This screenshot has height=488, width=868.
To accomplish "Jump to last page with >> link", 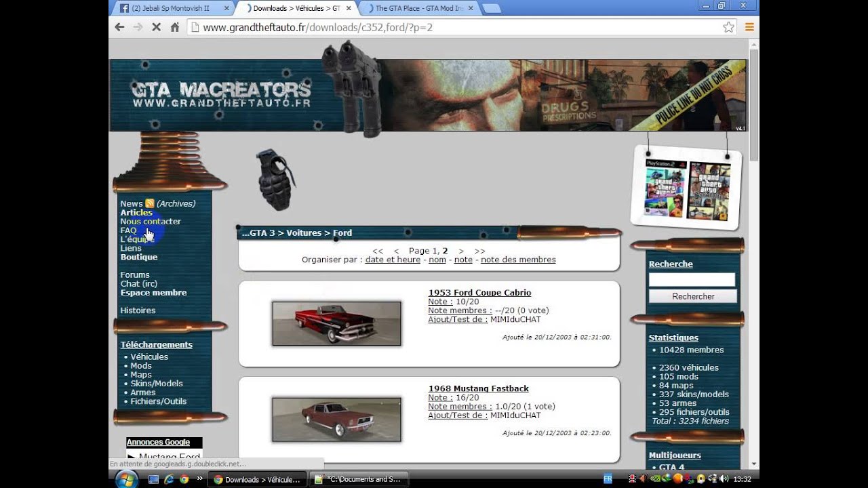I will [x=480, y=251].
